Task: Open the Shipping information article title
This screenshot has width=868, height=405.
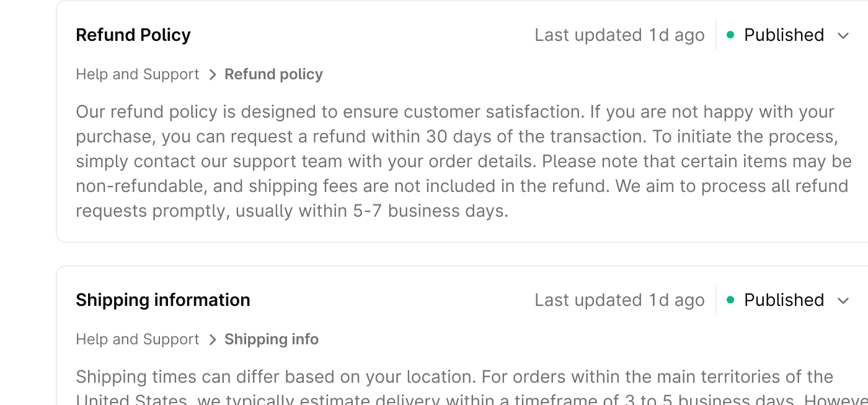Action: (162, 300)
